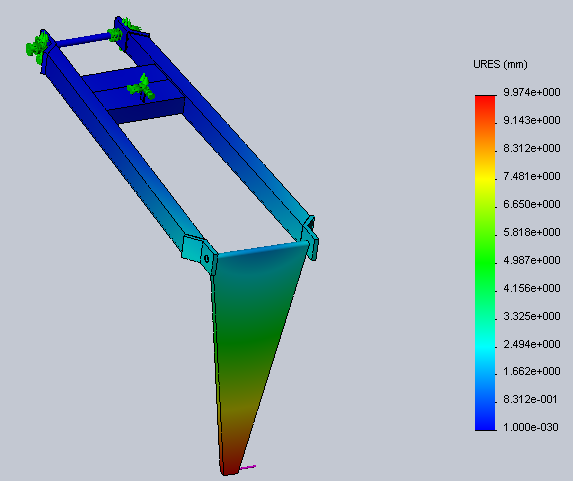Click the cyan hinge bracket with hole

(x=200, y=254)
